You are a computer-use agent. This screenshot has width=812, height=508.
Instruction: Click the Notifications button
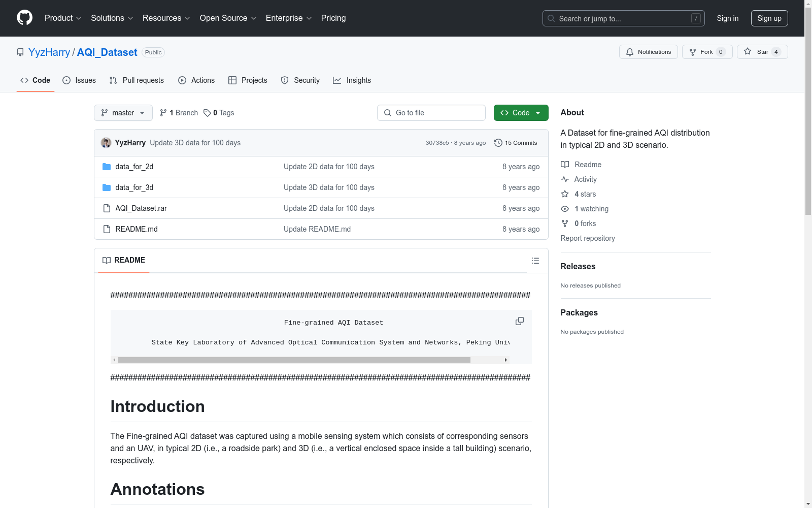pos(649,52)
